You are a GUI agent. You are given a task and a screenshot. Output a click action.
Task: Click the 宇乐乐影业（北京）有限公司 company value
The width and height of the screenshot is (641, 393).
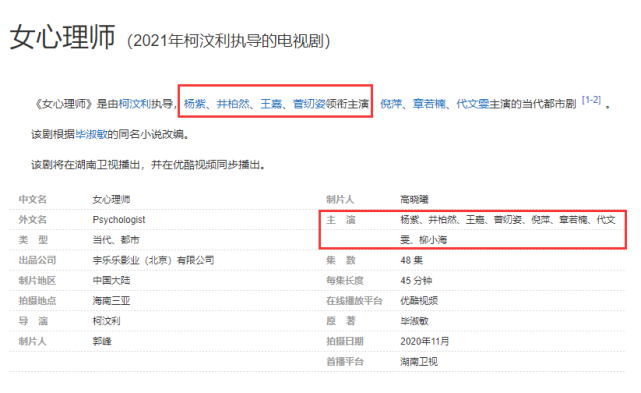(x=153, y=261)
